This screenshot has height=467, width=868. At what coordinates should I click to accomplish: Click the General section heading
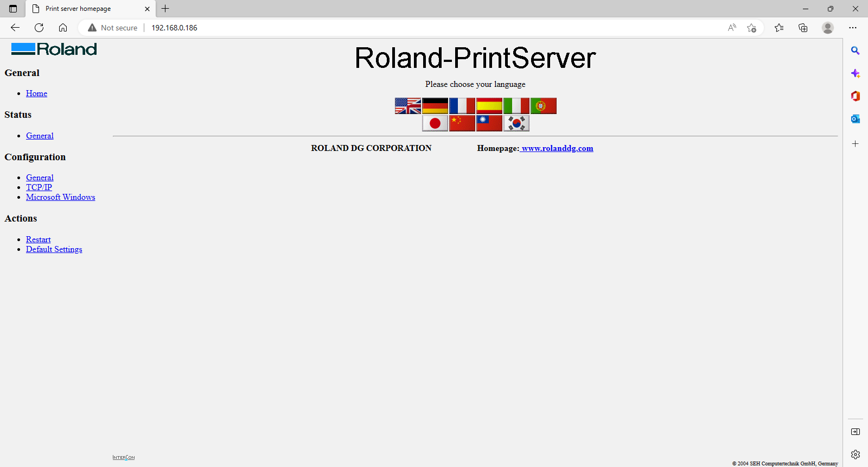pos(22,73)
